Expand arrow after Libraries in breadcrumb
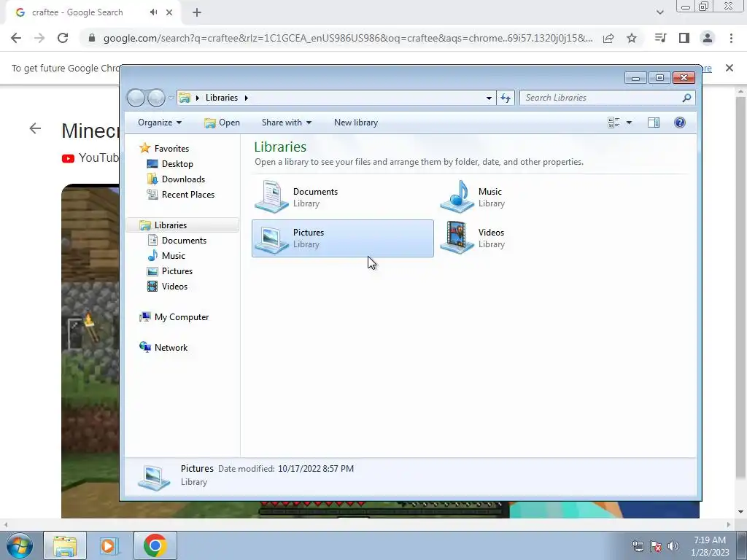This screenshot has height=560, width=747. (x=247, y=98)
